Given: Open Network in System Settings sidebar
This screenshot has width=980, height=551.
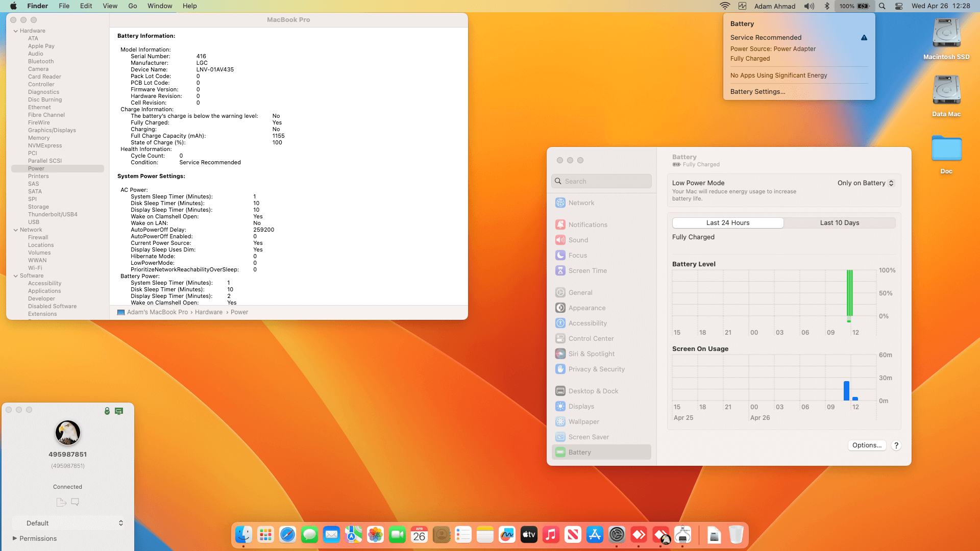Looking at the screenshot, I should (601, 203).
